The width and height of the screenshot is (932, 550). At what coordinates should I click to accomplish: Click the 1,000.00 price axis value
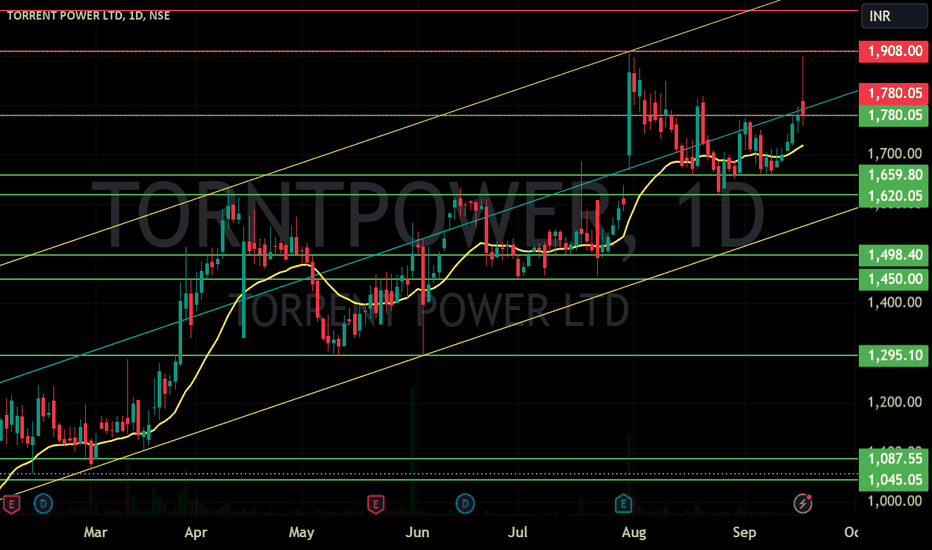pos(895,501)
